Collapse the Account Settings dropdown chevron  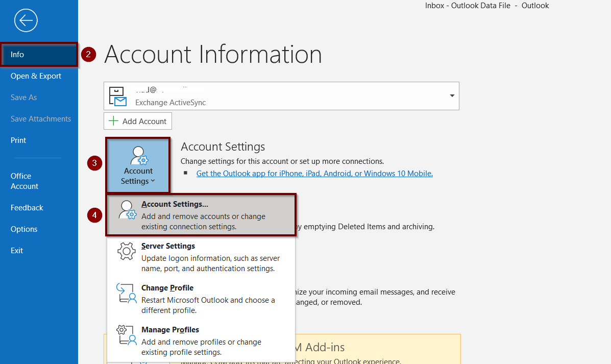pos(153,181)
